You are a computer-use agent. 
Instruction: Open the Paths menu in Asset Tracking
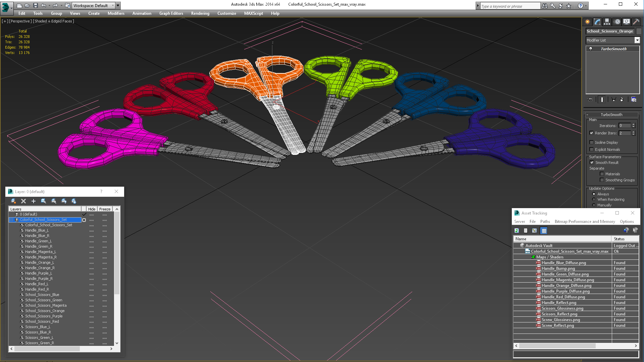pos(545,222)
